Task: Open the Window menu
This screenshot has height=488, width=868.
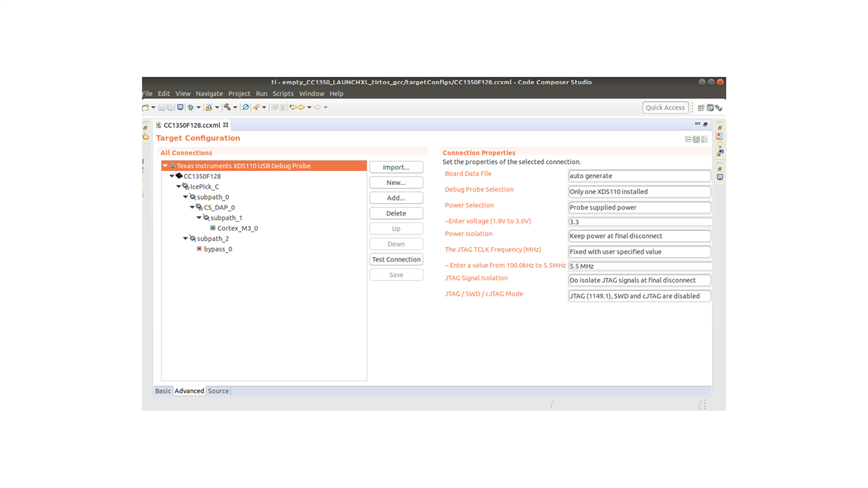Action: click(x=311, y=93)
